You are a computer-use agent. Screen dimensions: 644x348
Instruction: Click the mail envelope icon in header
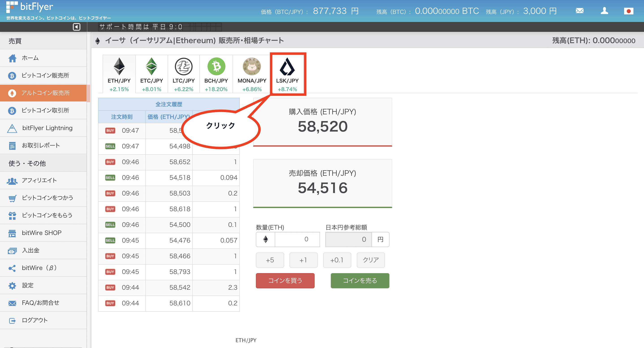tap(579, 11)
